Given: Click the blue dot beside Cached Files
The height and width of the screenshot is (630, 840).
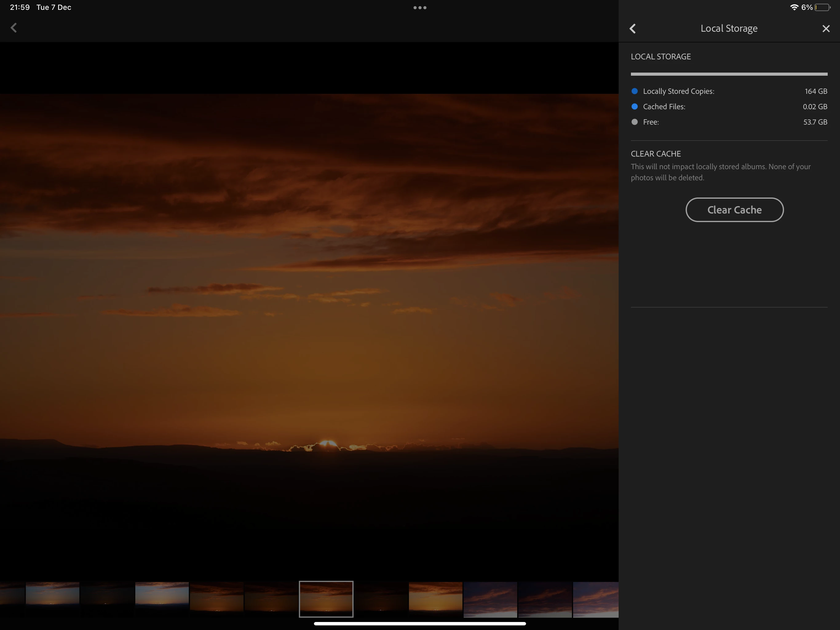Looking at the screenshot, I should [635, 106].
